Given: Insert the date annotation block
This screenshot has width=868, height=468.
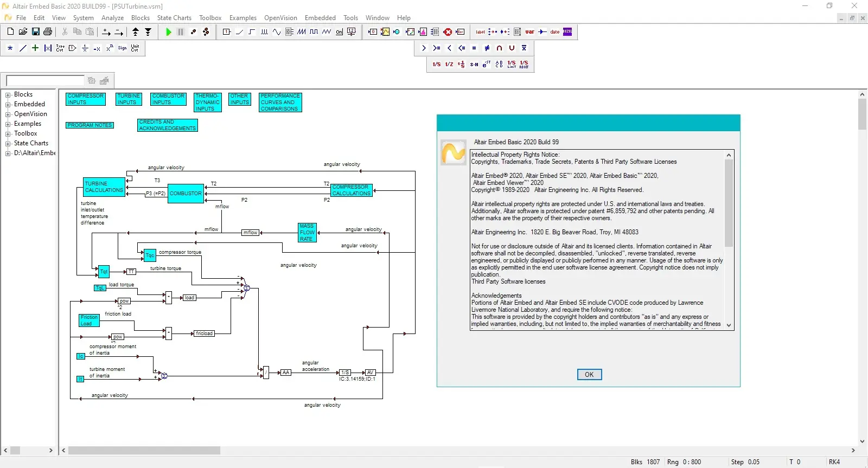Looking at the screenshot, I should 555,32.
